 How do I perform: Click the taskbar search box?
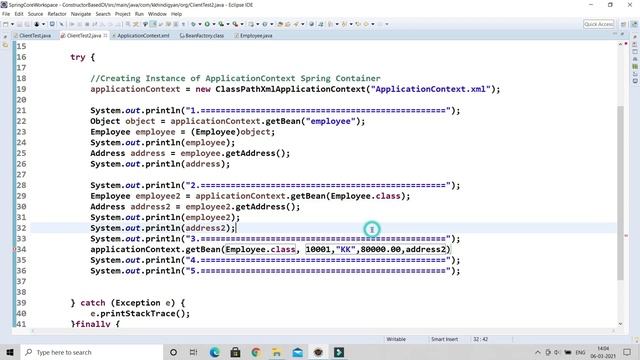(91, 352)
